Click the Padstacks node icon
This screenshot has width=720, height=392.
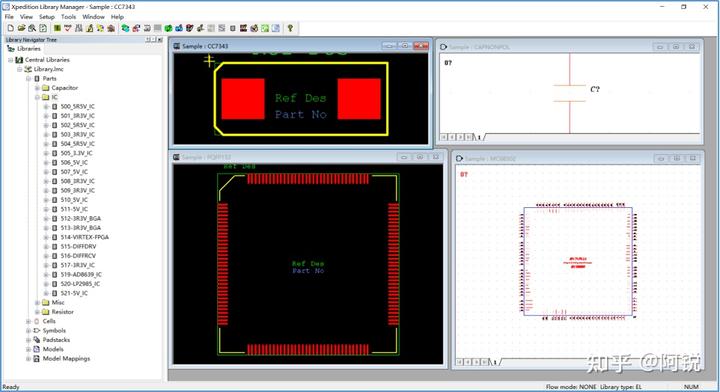(37, 340)
